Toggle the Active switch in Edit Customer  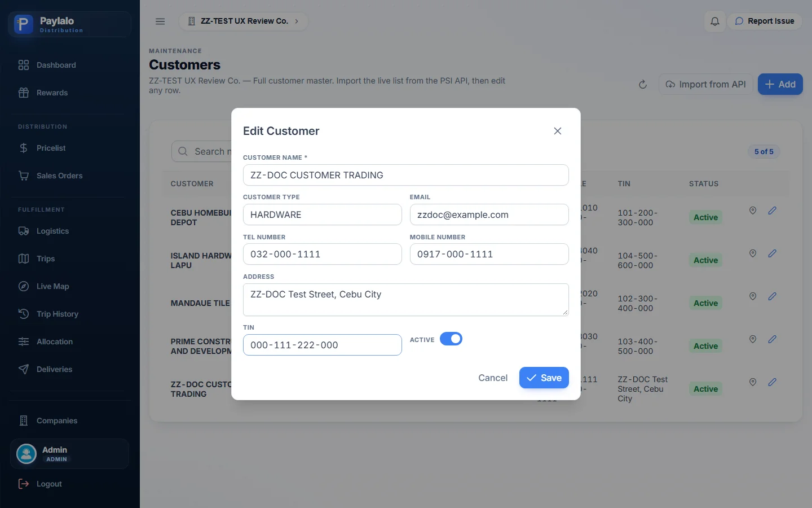(451, 339)
